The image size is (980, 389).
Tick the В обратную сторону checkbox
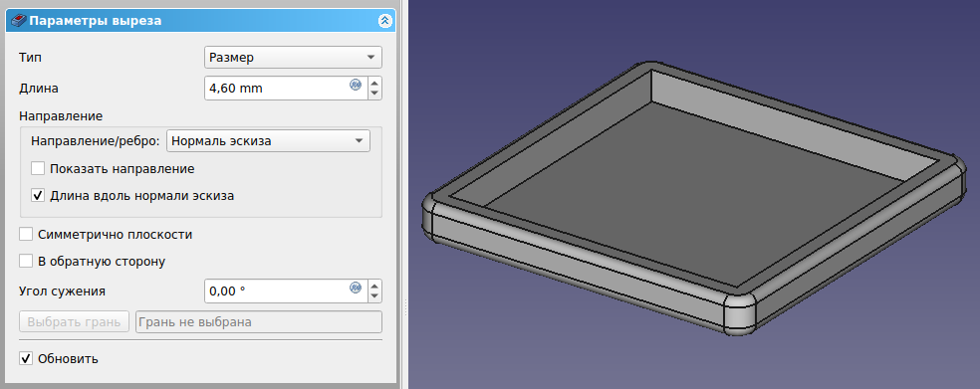click(26, 261)
